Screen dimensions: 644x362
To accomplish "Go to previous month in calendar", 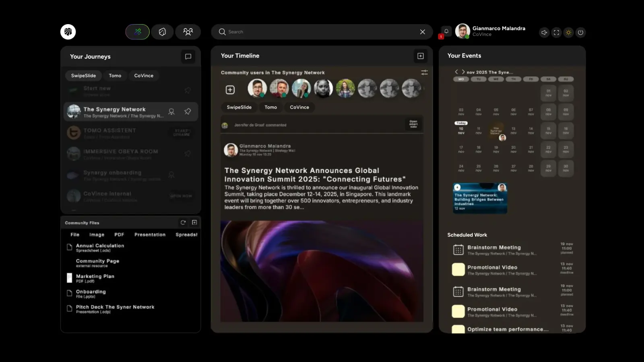I will (x=456, y=72).
